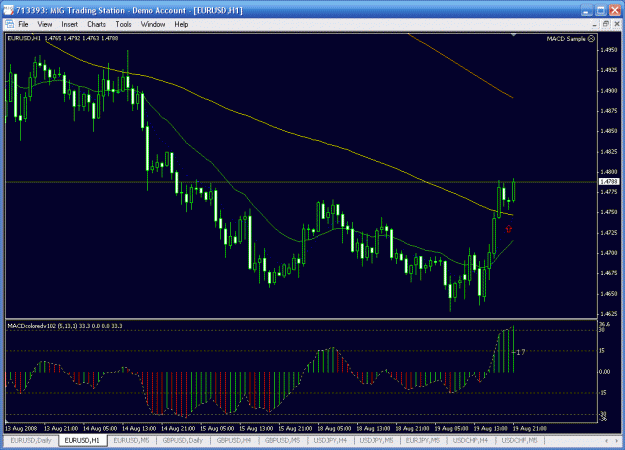This screenshot has height=450, width=625.
Task: Click the current price label 1.4788
Action: (609, 182)
